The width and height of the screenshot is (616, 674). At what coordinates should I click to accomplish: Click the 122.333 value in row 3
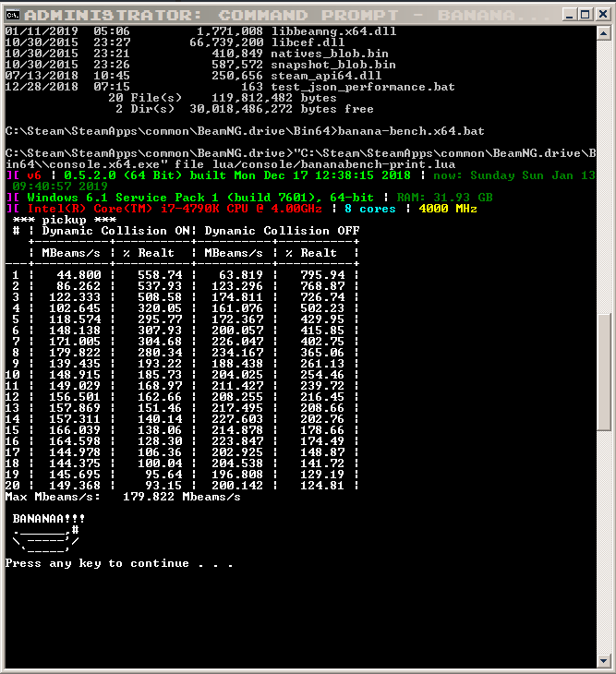tap(75, 297)
